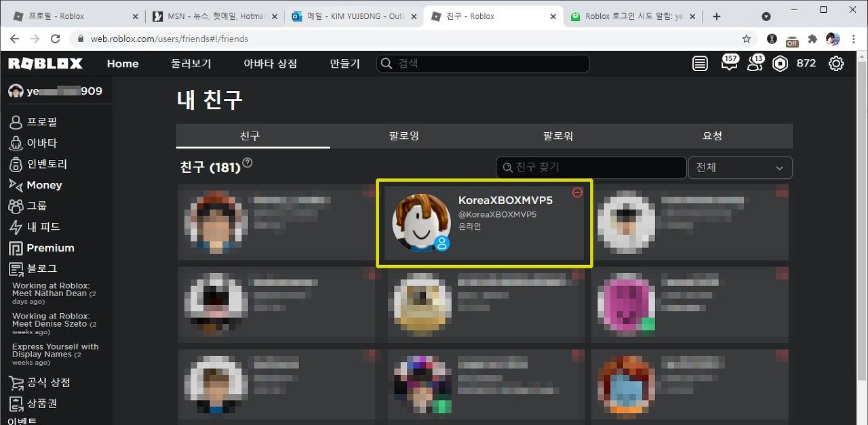
Task: Open 둘러보기 in the top navigation
Action: pos(191,64)
